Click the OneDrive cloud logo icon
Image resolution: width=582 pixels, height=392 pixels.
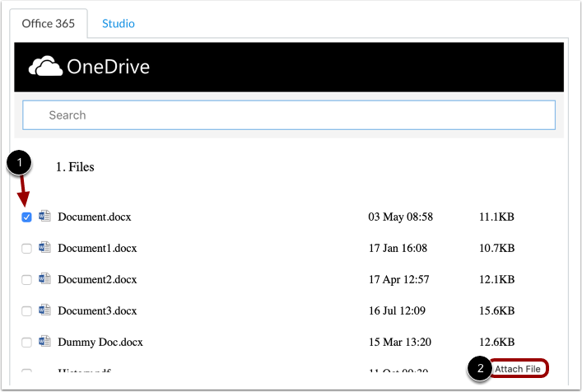[45, 66]
